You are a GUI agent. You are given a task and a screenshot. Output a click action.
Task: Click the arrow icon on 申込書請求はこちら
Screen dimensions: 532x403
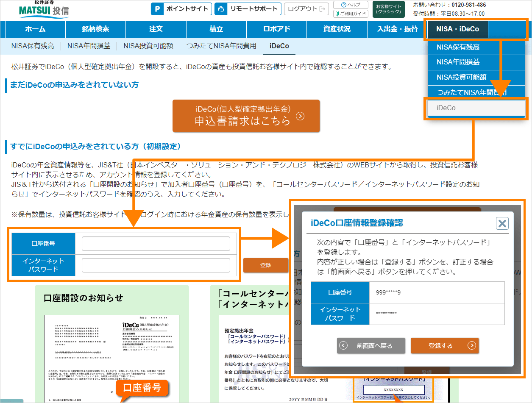click(300, 116)
